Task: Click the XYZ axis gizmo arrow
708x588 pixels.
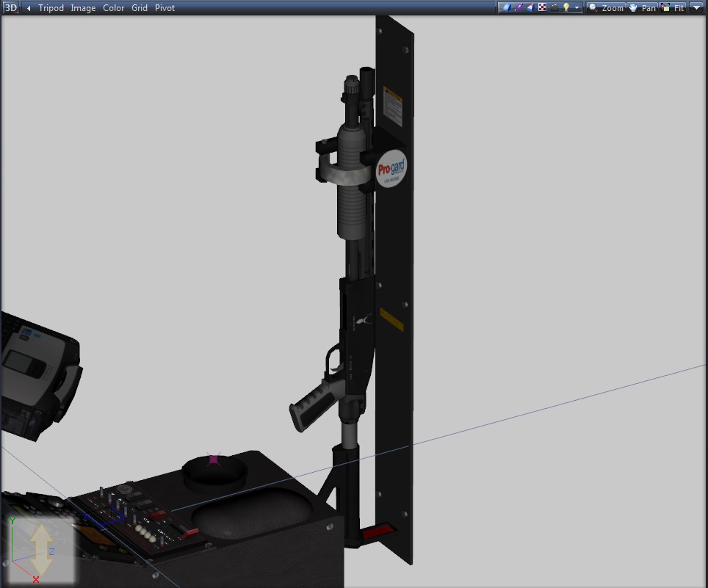Action: [x=41, y=549]
